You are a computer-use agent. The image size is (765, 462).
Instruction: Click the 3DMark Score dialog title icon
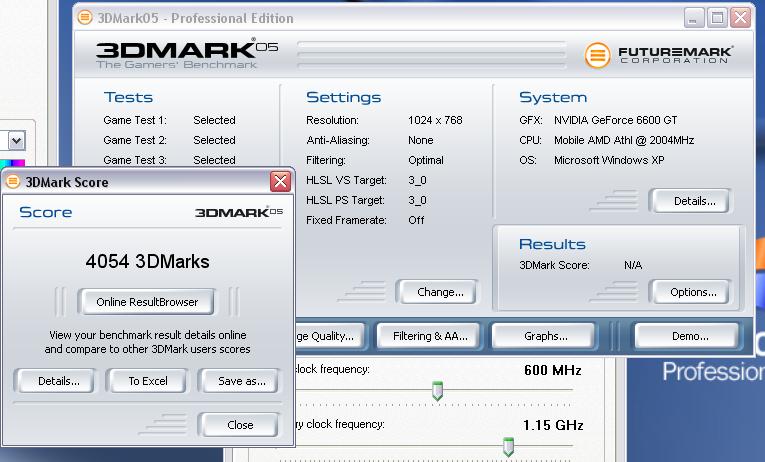pyautogui.click(x=13, y=182)
